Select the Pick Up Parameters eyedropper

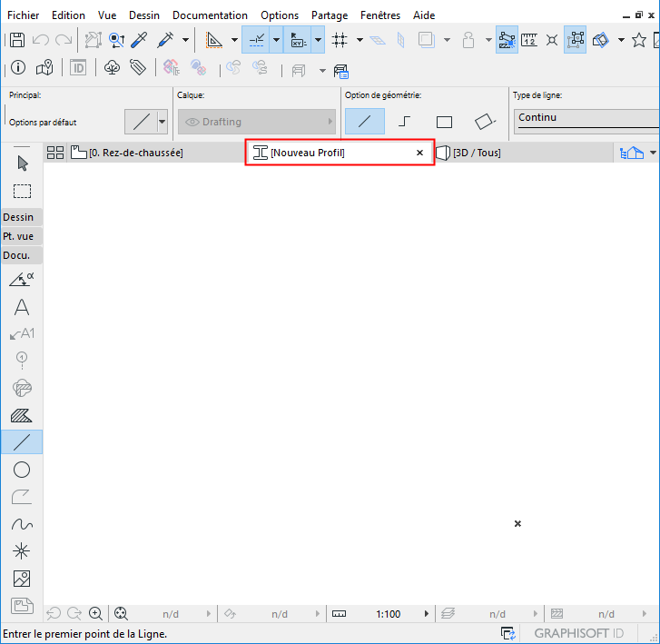pyautogui.click(x=139, y=40)
